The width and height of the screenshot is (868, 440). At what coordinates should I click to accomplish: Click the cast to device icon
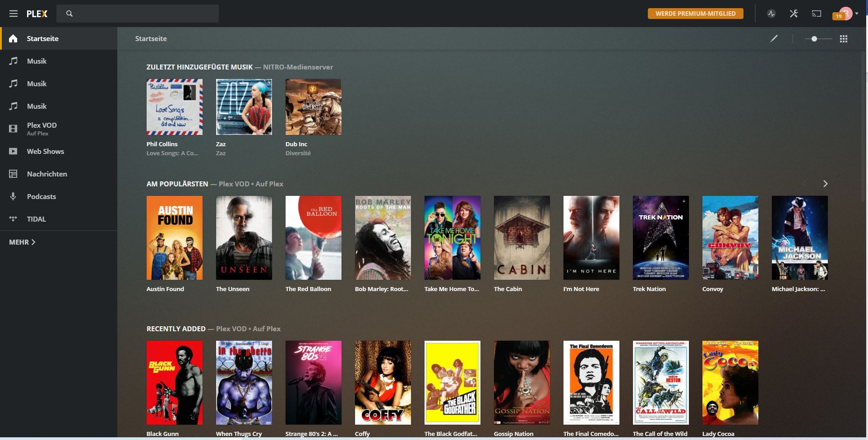coord(817,14)
